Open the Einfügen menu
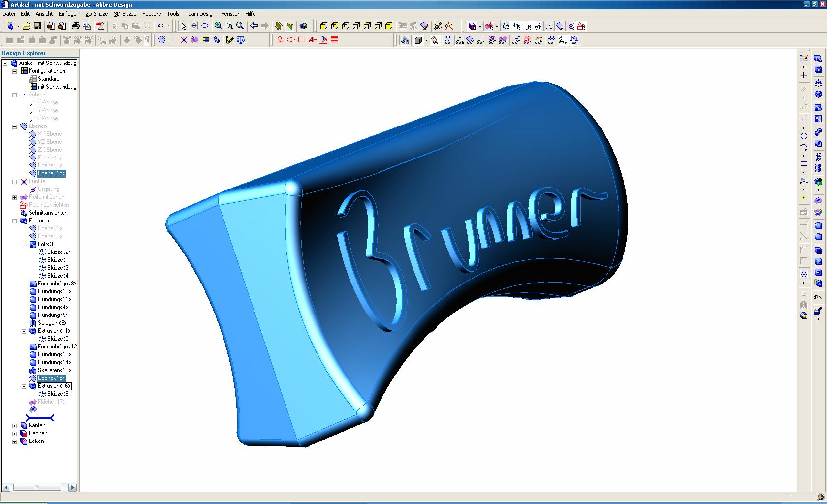This screenshot has height=504, width=827. [69, 14]
